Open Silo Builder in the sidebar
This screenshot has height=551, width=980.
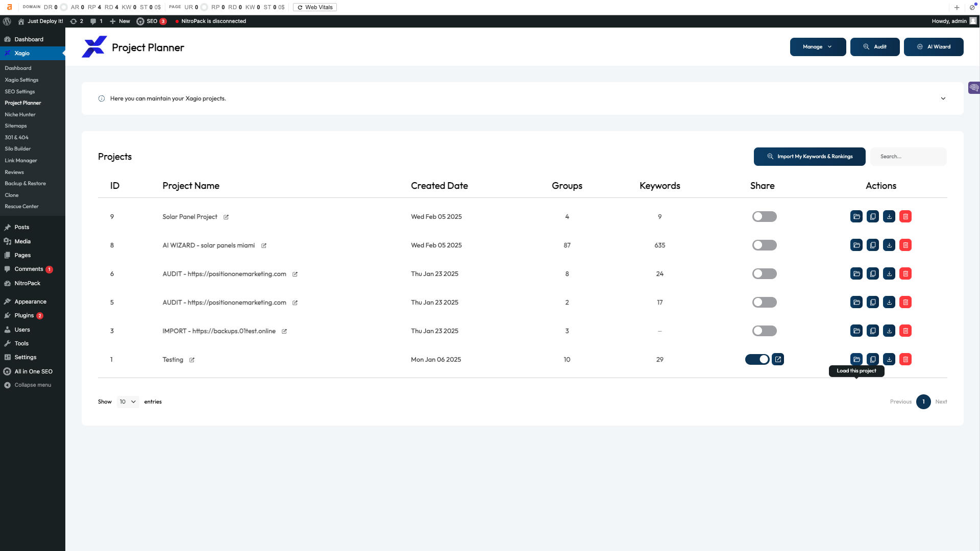point(18,149)
